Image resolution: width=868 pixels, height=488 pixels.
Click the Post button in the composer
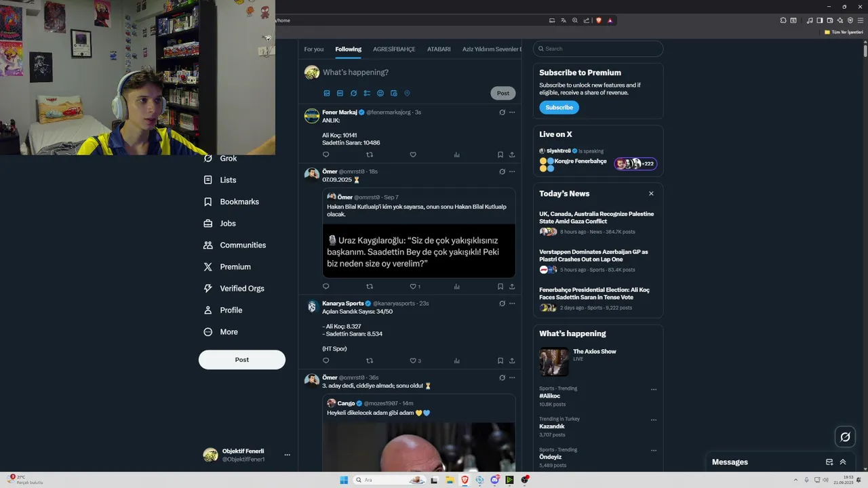point(503,94)
